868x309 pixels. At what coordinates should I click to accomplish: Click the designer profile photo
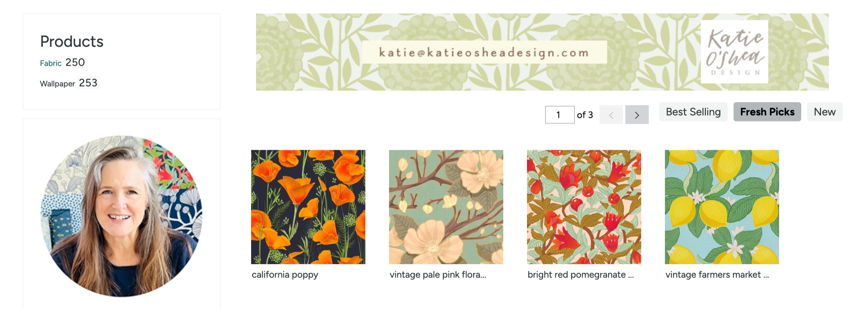(x=121, y=216)
